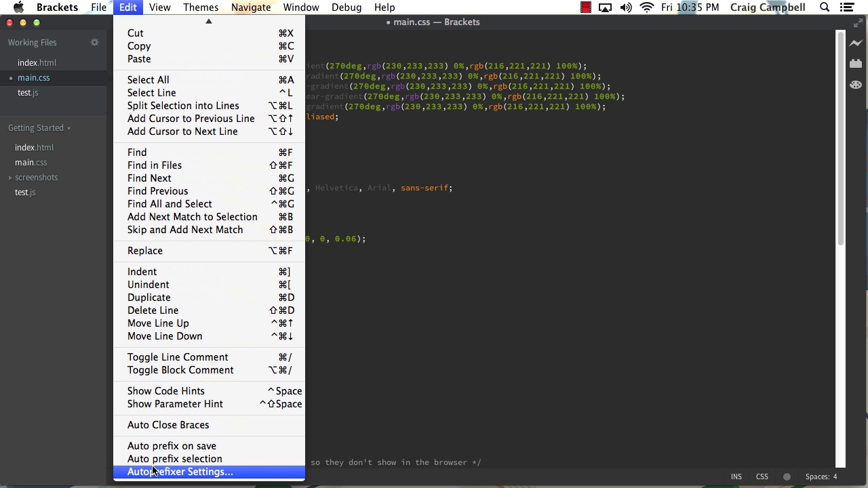Choose Select Line
Image resolution: width=868 pixels, height=488 pixels.
210,93
